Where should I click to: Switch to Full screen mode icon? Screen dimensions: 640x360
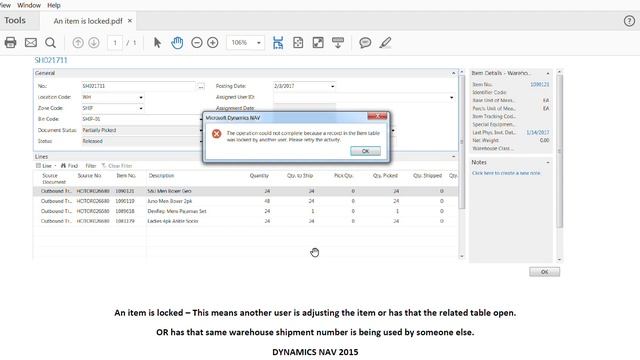[318, 42]
